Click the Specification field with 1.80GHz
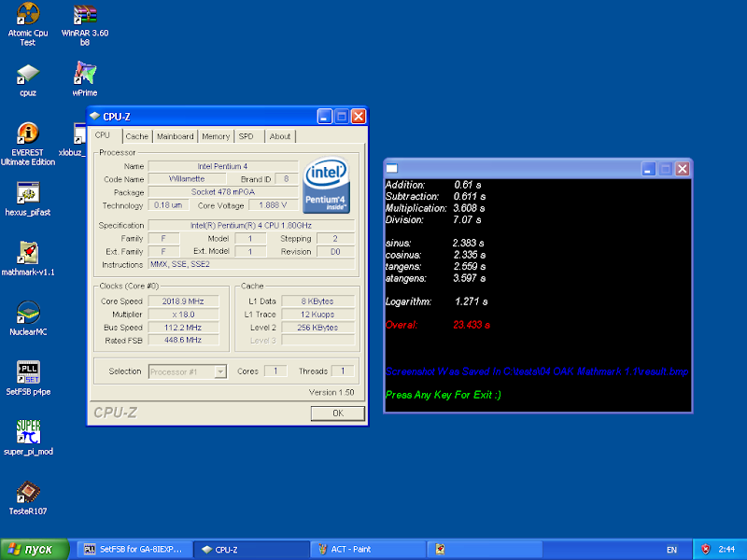 [x=251, y=225]
